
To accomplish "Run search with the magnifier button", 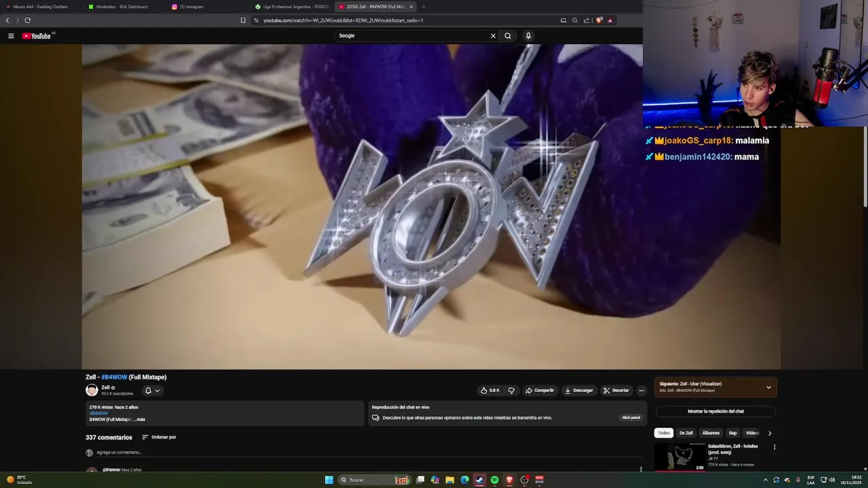I will [507, 36].
